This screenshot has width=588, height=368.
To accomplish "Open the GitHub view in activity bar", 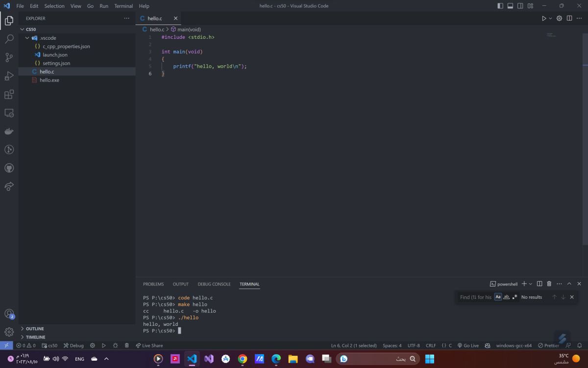I will 9,168.
